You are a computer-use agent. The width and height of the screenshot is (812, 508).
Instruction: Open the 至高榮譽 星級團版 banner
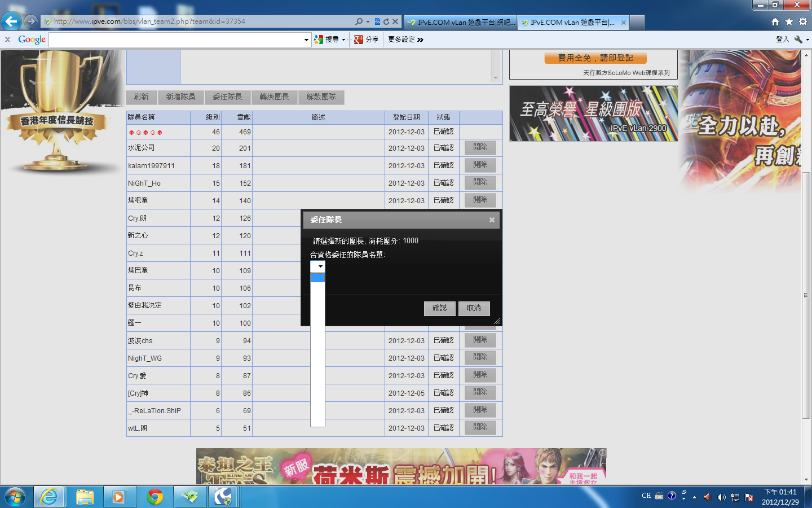coord(594,113)
